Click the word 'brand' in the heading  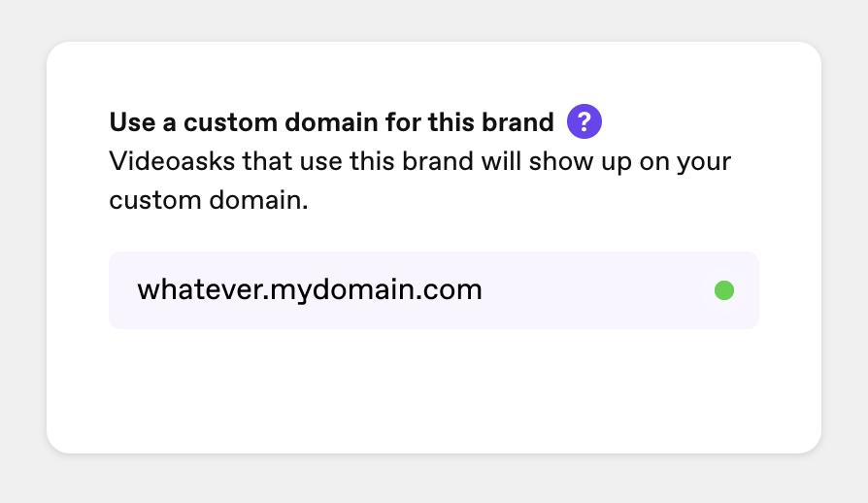(517, 122)
